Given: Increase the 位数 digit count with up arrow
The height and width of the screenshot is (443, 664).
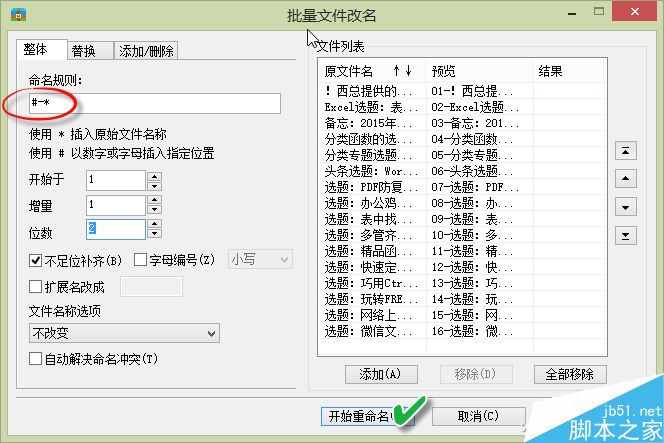Looking at the screenshot, I should click(x=155, y=224).
